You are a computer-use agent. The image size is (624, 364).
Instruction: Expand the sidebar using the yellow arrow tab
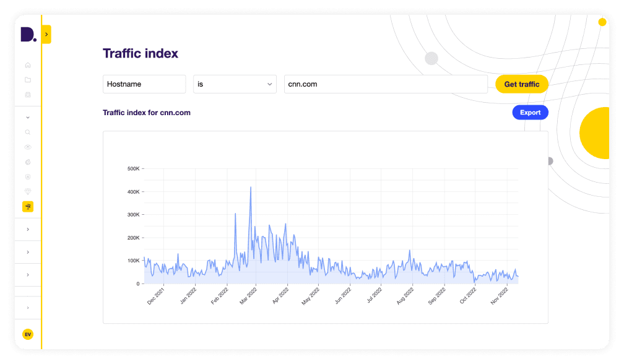tap(46, 35)
